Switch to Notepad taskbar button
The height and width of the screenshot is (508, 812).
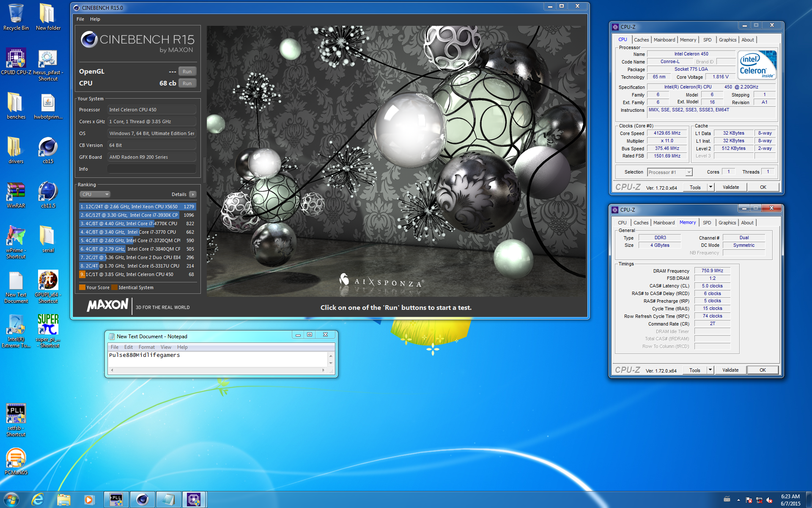(168, 500)
